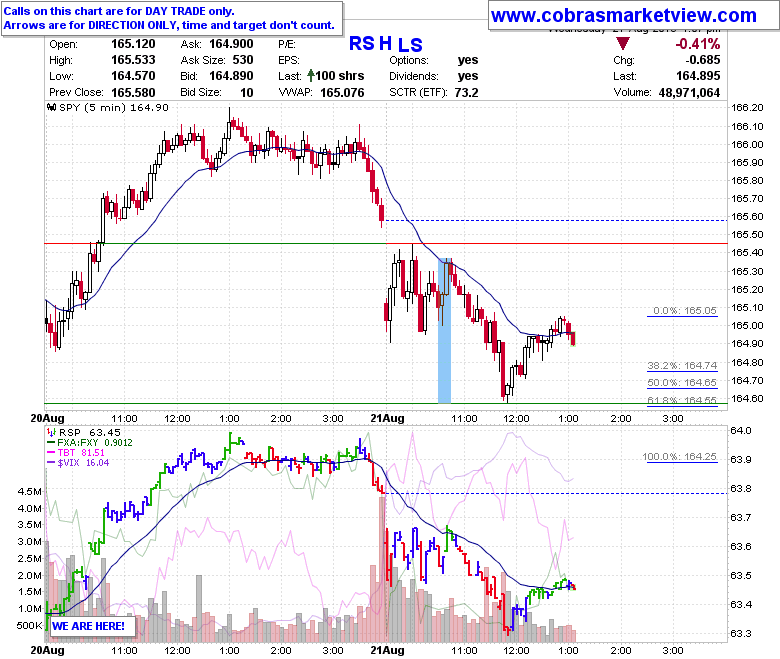Click the 38.2%: 164.74 Fibonacci level
Viewport: 780px width, 659px height.
click(682, 366)
